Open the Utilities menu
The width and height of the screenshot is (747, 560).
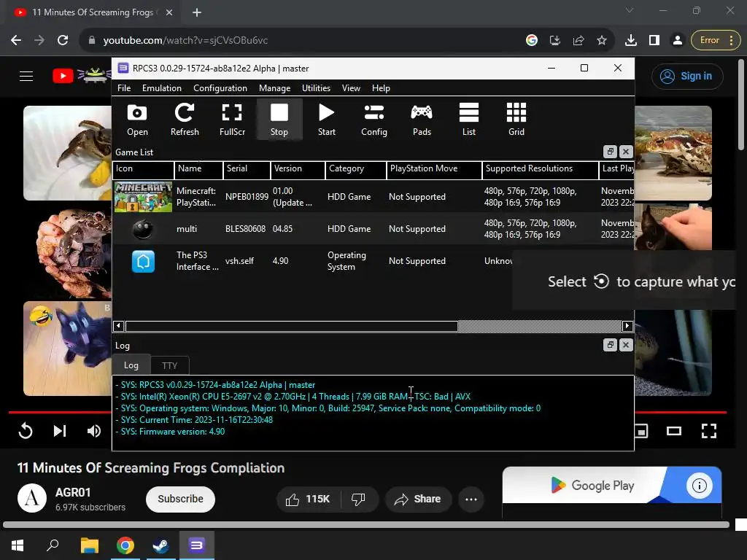point(316,88)
